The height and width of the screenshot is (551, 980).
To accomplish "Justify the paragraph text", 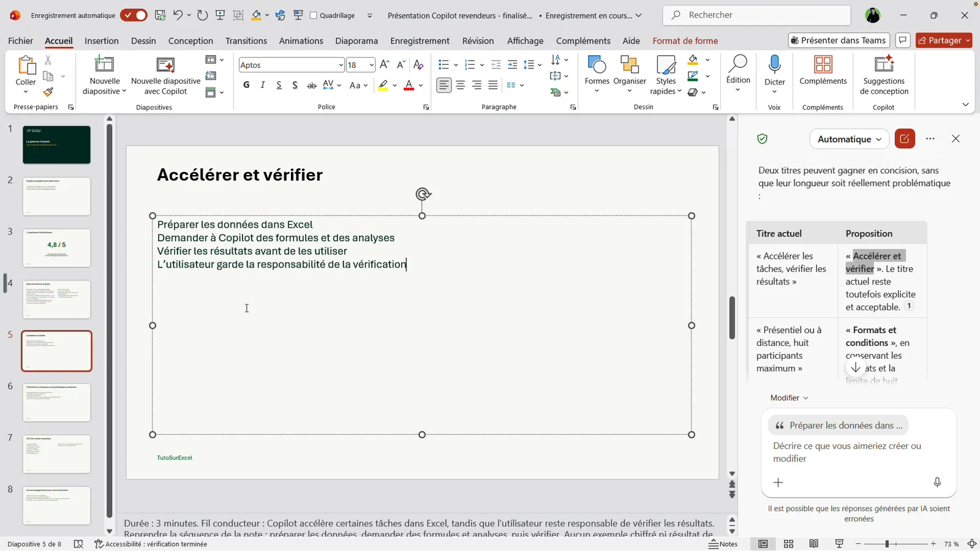I will click(493, 85).
